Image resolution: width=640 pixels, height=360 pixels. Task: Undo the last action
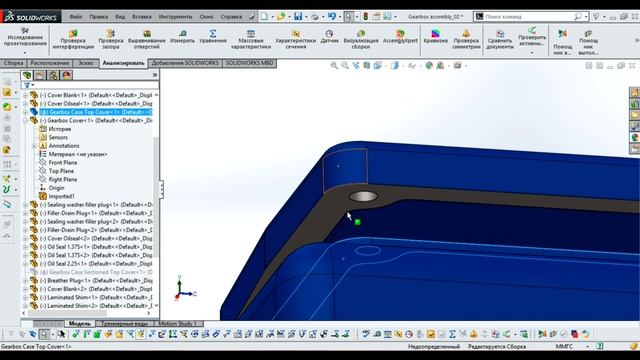coord(332,16)
